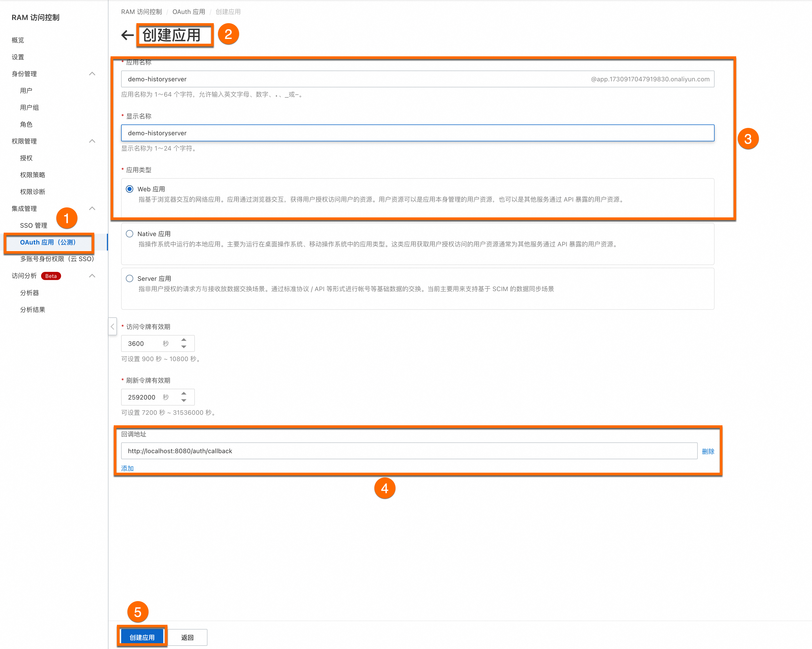812x649 pixels.
Task: Collapse the 权限管理 sidebar section
Action: pos(92,141)
